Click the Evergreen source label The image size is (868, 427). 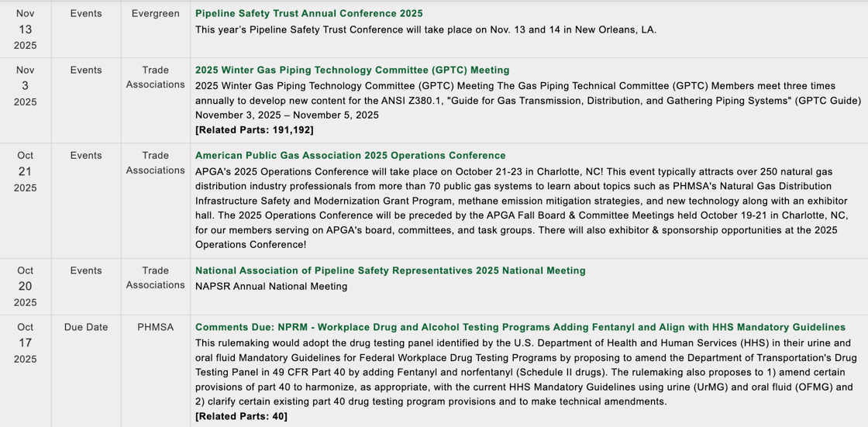(155, 14)
